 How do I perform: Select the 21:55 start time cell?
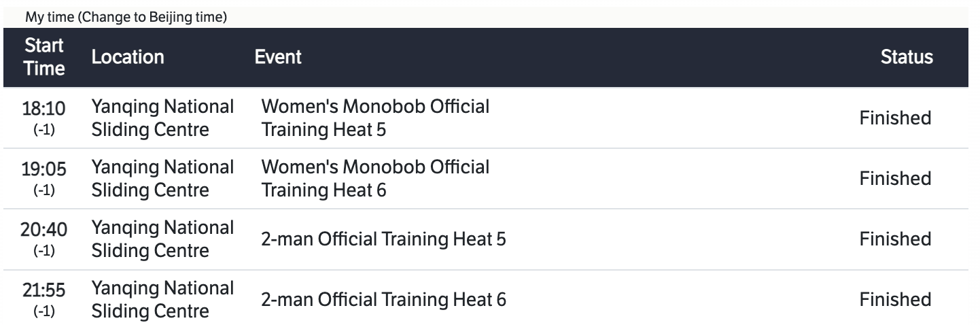pos(45,299)
